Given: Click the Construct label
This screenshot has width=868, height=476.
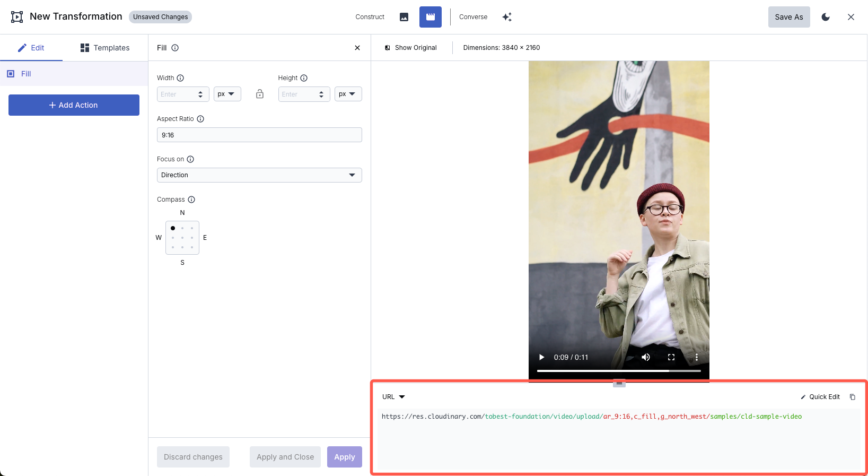Looking at the screenshot, I should tap(370, 17).
